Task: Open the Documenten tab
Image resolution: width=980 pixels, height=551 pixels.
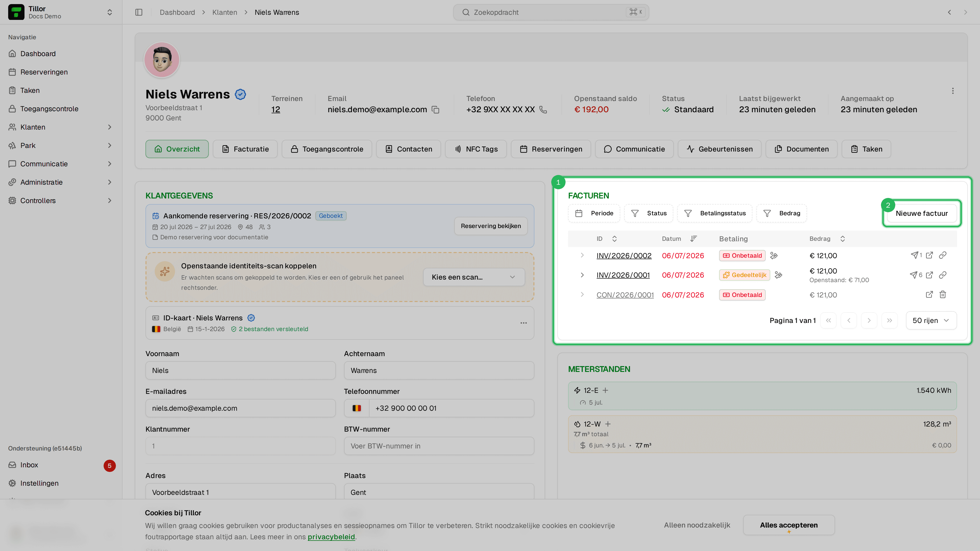Action: point(801,149)
